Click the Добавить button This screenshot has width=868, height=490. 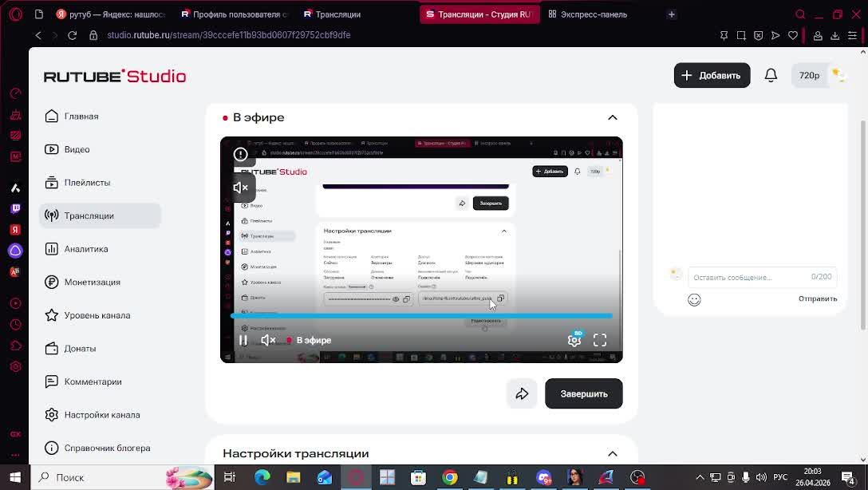pos(712,75)
